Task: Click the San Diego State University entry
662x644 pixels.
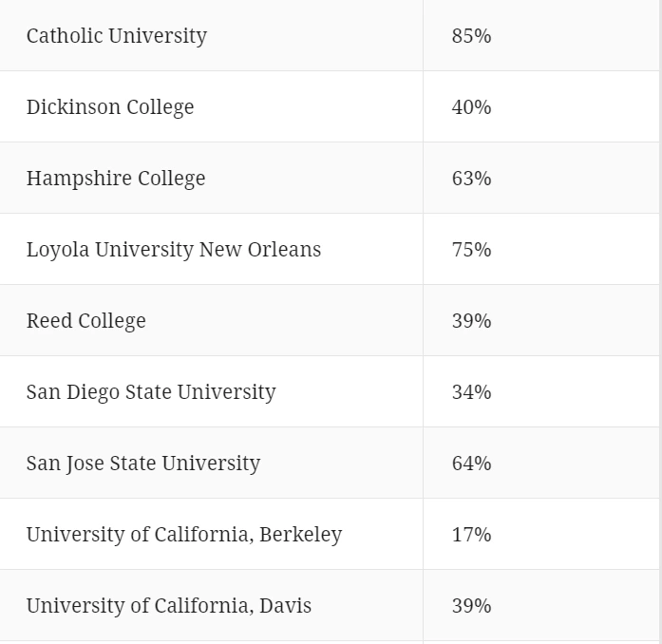Action: coord(151,392)
